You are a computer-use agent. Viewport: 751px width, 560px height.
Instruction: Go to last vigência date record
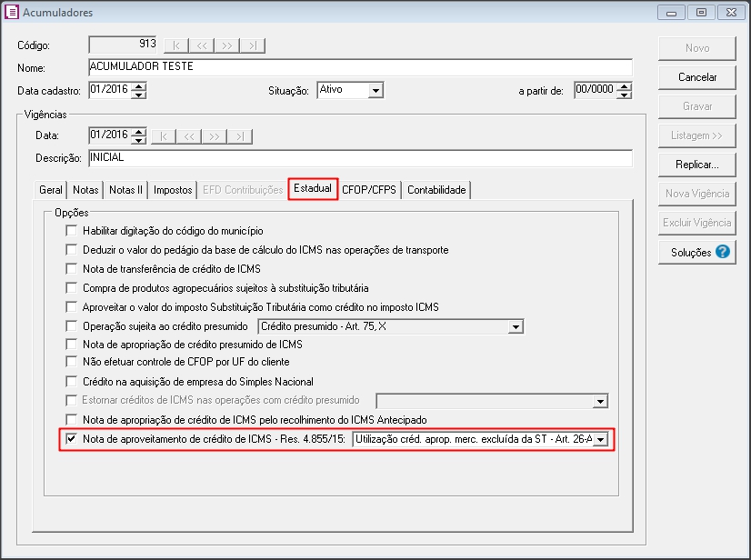[239, 136]
